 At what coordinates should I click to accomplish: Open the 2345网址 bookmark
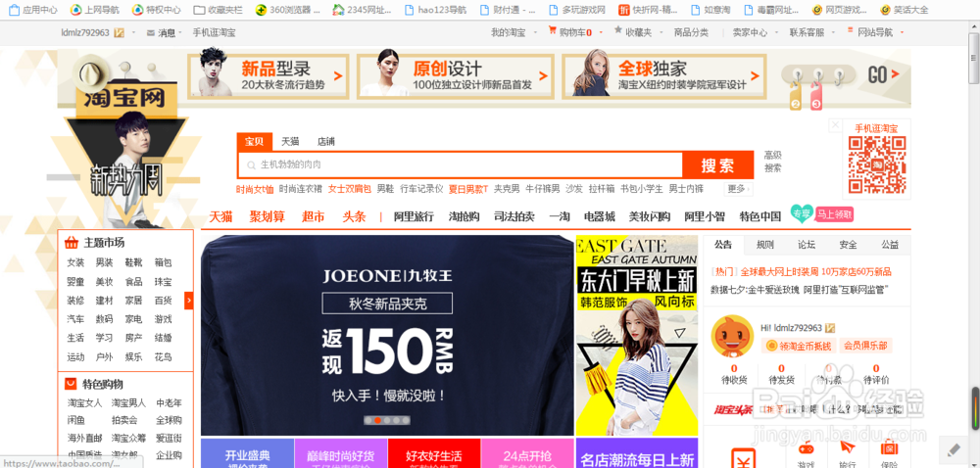click(362, 10)
